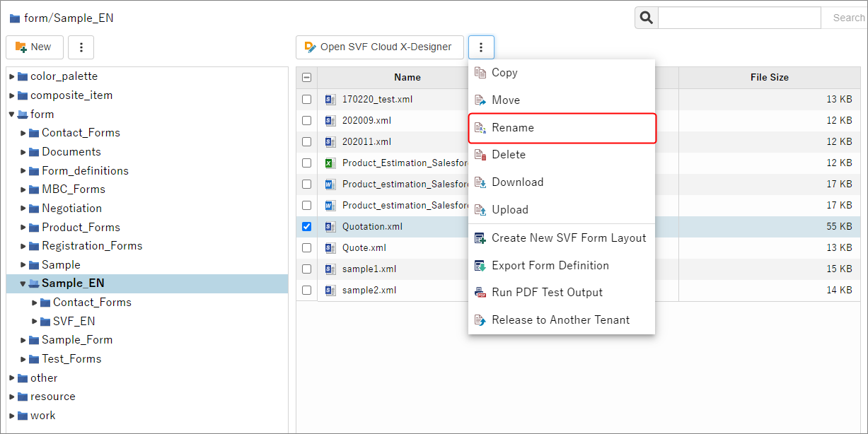
Task: Click into the search input field
Action: [x=739, y=18]
